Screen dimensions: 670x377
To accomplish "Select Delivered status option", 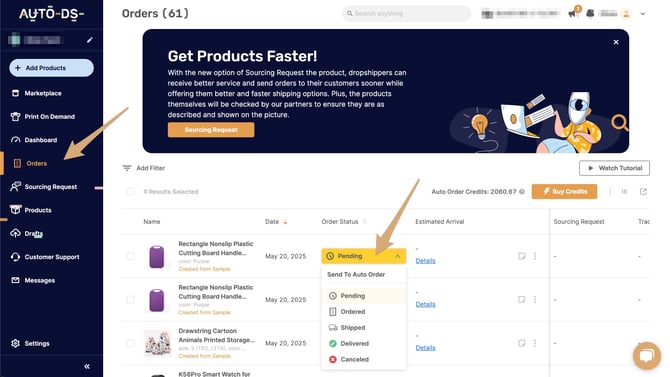I will (364, 344).
